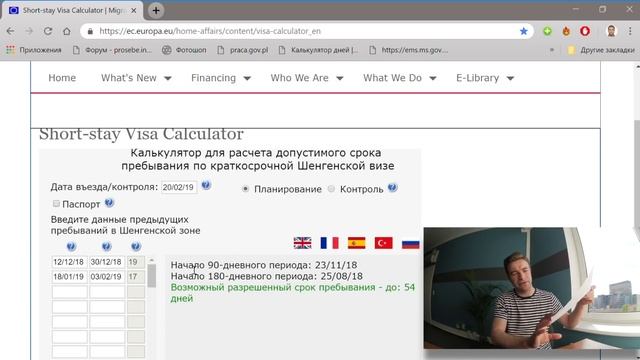The image size is (640, 360).
Task: Switch language with the French flag
Action: click(329, 243)
